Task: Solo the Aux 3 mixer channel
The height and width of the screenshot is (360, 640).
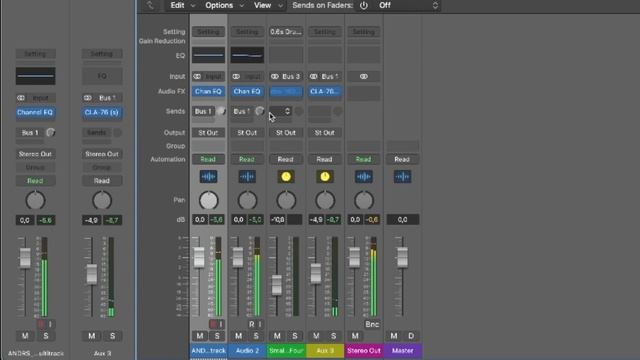Action: coord(333,336)
